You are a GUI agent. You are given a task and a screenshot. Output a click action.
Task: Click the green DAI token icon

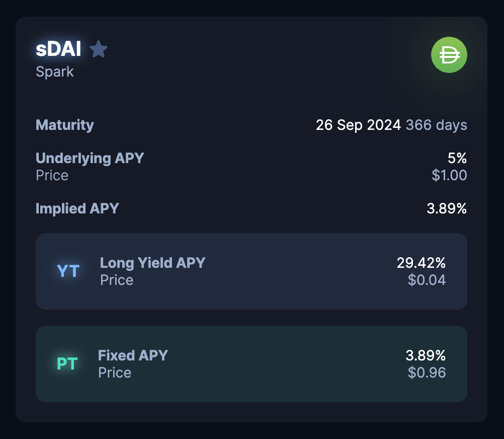click(x=449, y=55)
